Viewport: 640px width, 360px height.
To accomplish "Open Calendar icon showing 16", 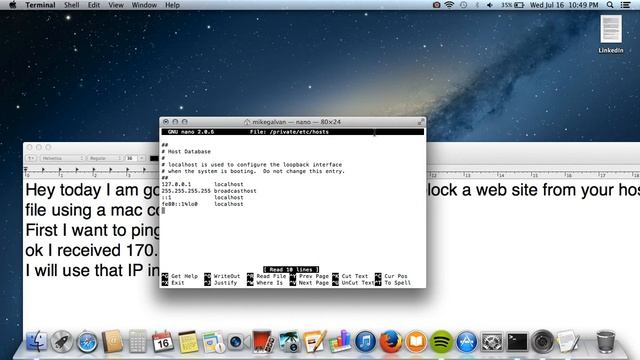I will (162, 341).
